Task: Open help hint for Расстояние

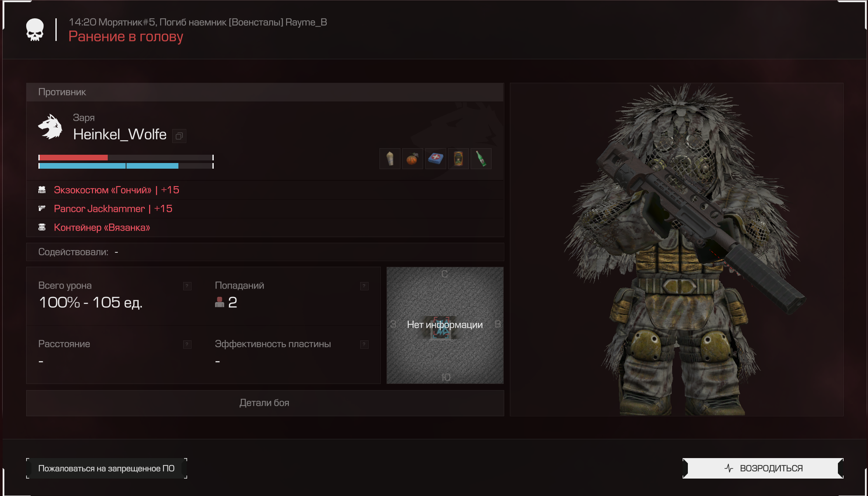Action: [187, 344]
